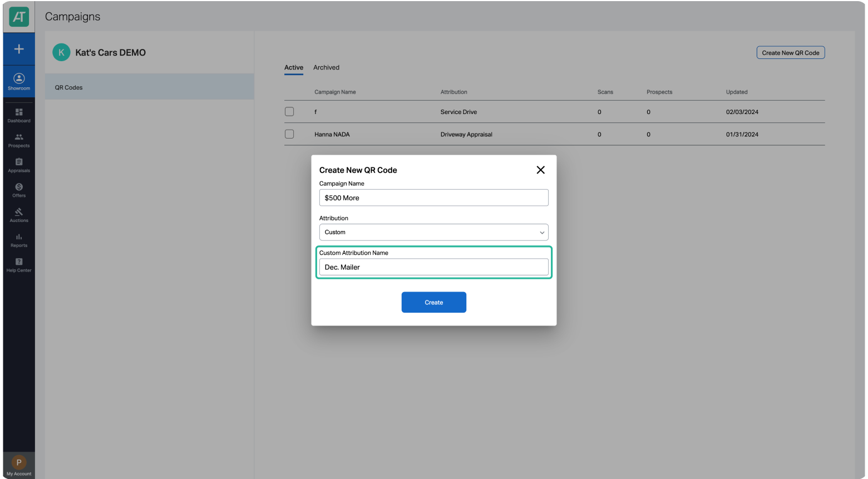This screenshot has height=479, width=868.
Task: Open Help Center in sidebar
Action: [x=19, y=265]
